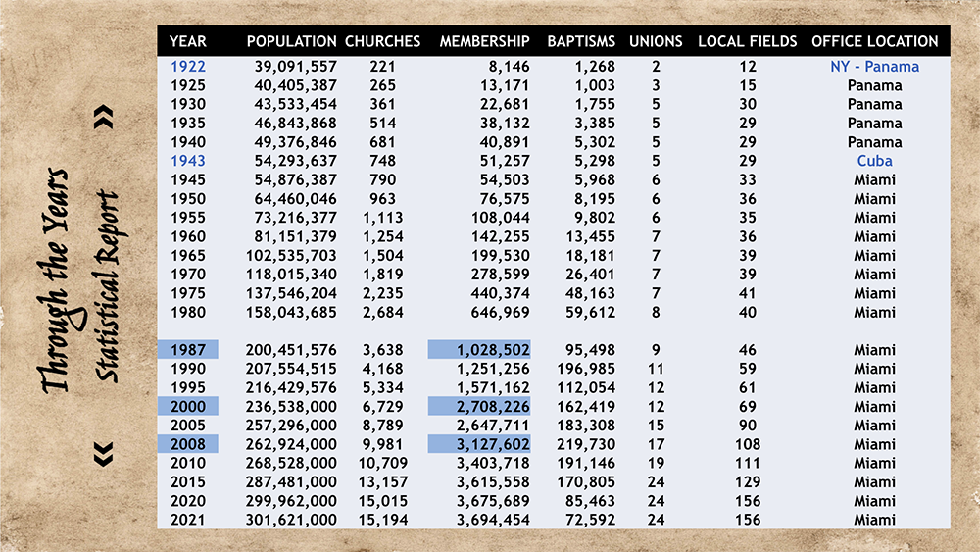Select baptisms value 72,592
Screen dimensions: 980x552
pyautogui.click(x=591, y=520)
